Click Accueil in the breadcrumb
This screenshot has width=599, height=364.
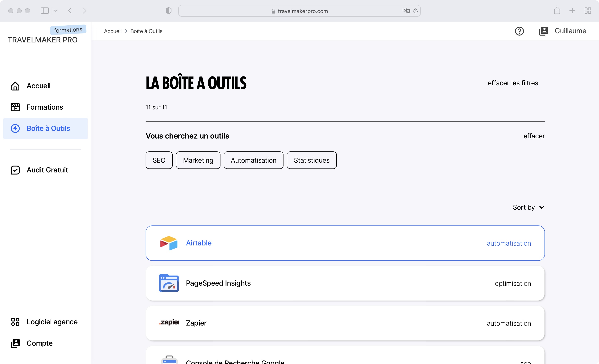(x=113, y=31)
